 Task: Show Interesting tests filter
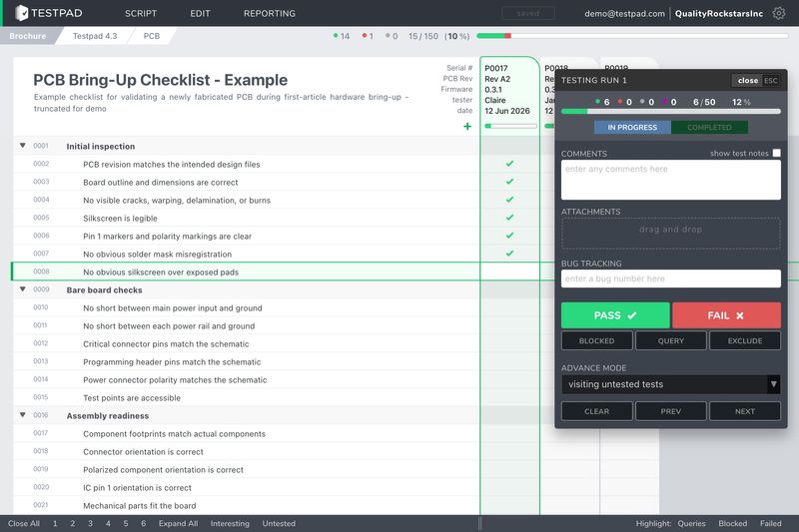(x=230, y=523)
